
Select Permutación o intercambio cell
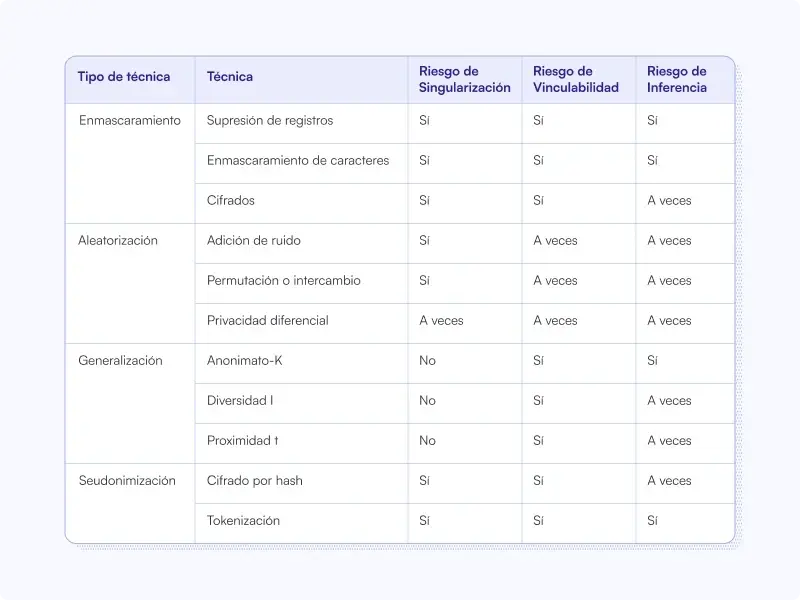tap(301, 283)
